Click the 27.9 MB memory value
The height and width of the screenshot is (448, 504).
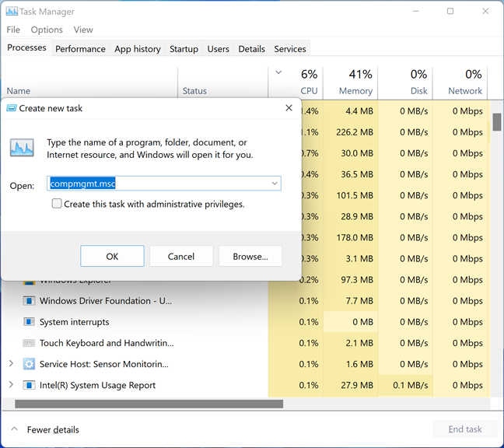pos(357,385)
